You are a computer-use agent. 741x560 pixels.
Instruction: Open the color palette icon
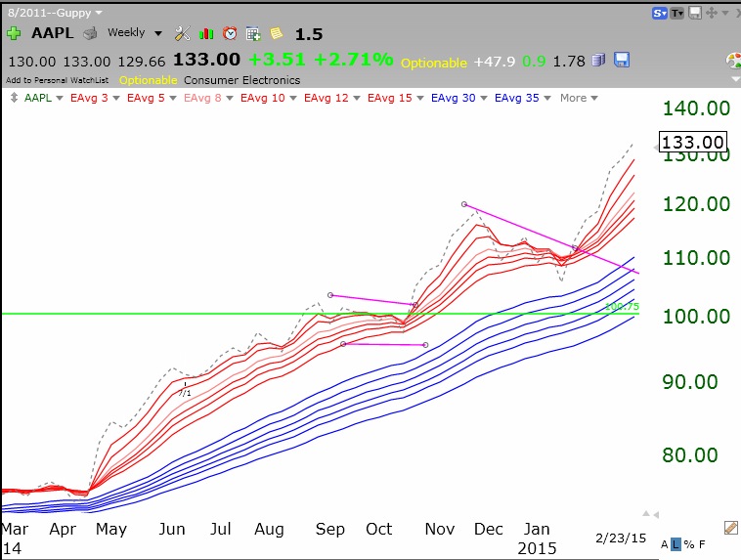733,61
